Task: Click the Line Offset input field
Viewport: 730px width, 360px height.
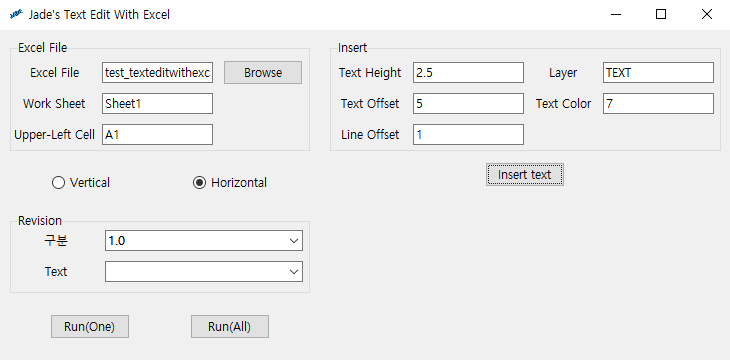Action: 468,135
